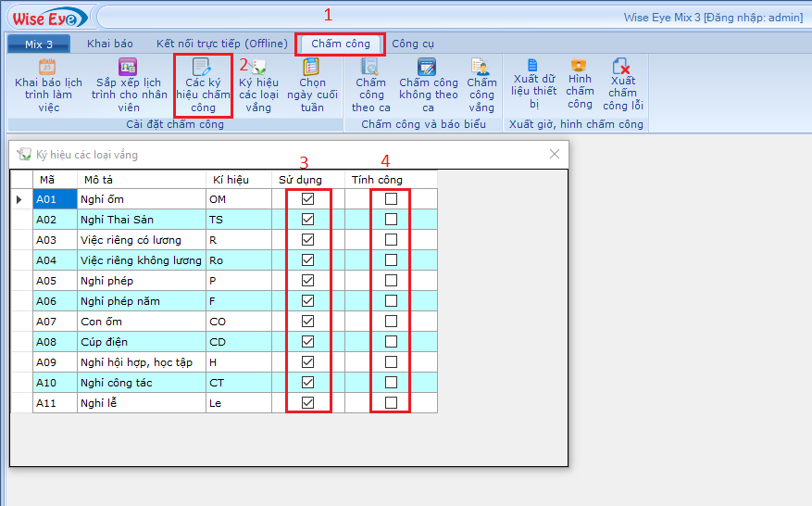Check Tính công for Nghỉ công tác

(x=391, y=383)
